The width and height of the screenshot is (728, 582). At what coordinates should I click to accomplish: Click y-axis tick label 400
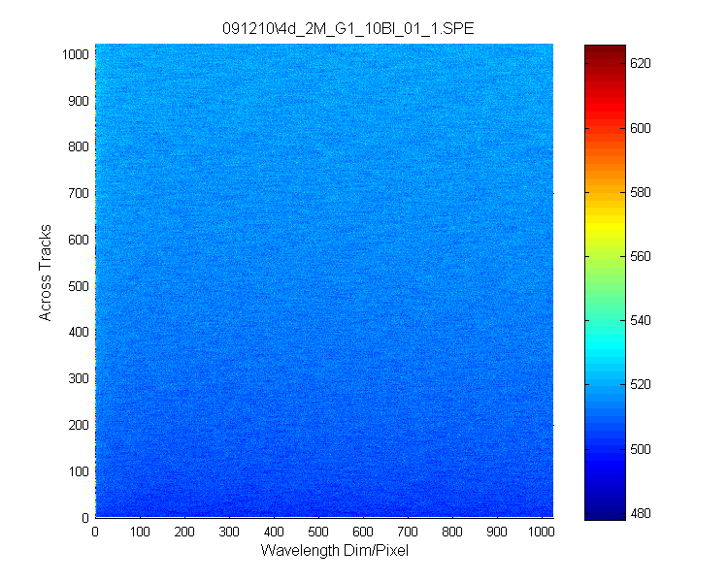[x=79, y=333]
